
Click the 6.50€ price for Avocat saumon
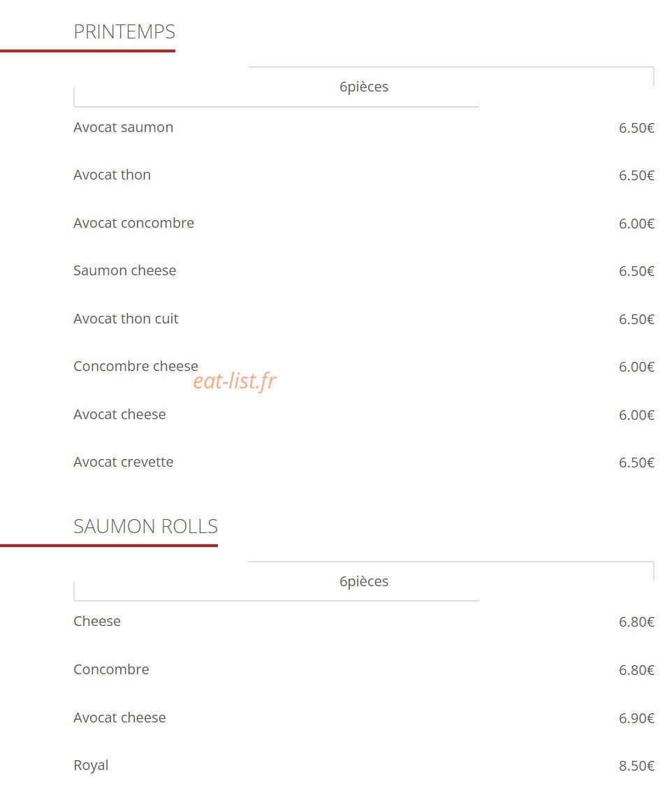point(636,128)
